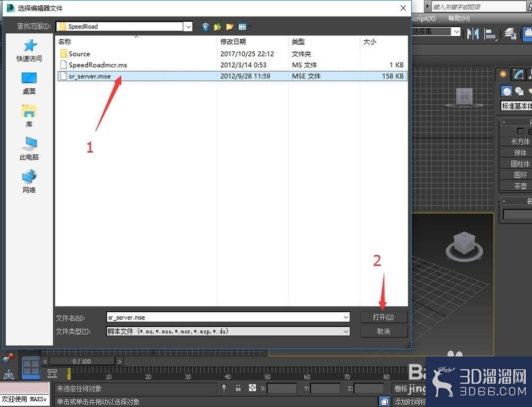Image resolution: width=532 pixels, height=407 pixels.
Task: Switch to the Modify panel tab
Action: coord(518,74)
